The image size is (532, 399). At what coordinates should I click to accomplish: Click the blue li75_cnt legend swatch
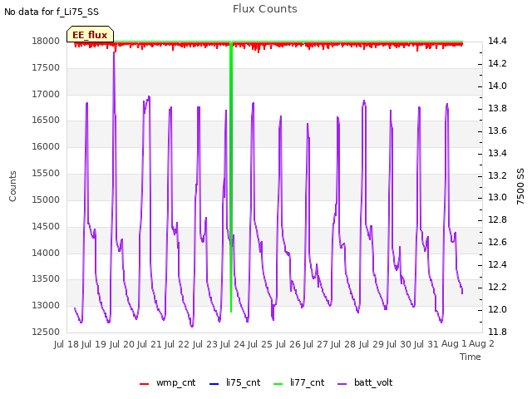[214, 383]
